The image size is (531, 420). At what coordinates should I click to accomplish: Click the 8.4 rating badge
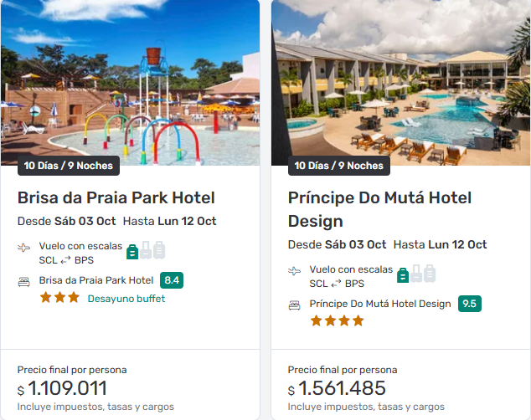pos(172,280)
